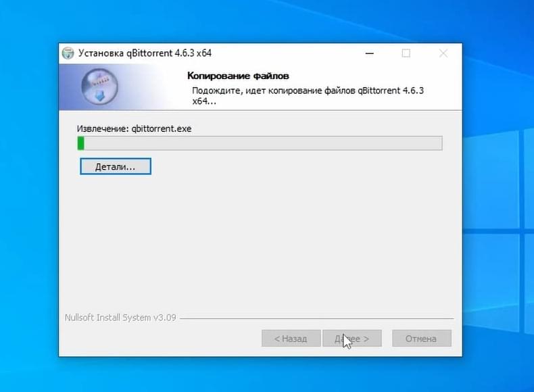Click the qBittorrent installer icon in title bar
Viewport: 534px width, 392px height.
coord(68,53)
